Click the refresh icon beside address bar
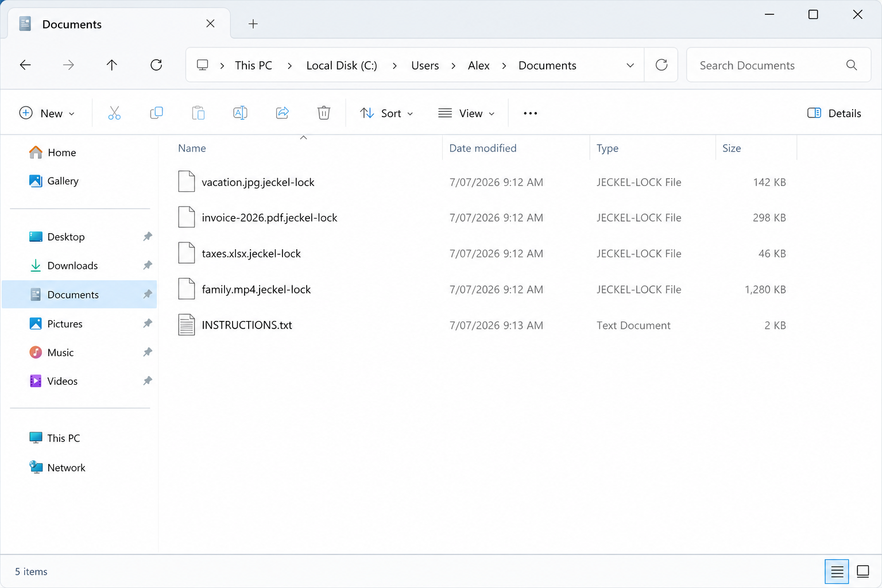Screen dimensions: 882x588 point(661,65)
